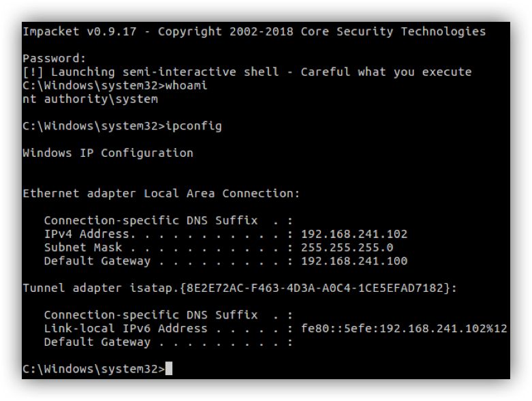Click the Windows IP Configuration heading
This screenshot has height=401, width=532.
coord(108,153)
